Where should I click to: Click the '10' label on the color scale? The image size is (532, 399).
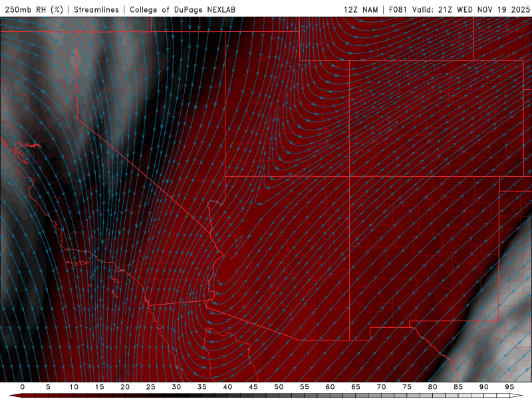[x=74, y=387]
